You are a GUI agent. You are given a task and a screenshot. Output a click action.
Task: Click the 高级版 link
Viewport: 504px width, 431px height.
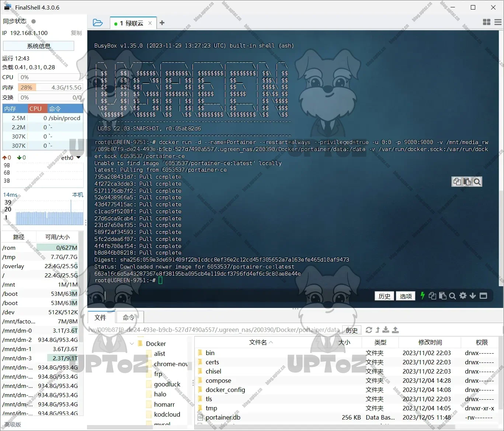coord(13,424)
